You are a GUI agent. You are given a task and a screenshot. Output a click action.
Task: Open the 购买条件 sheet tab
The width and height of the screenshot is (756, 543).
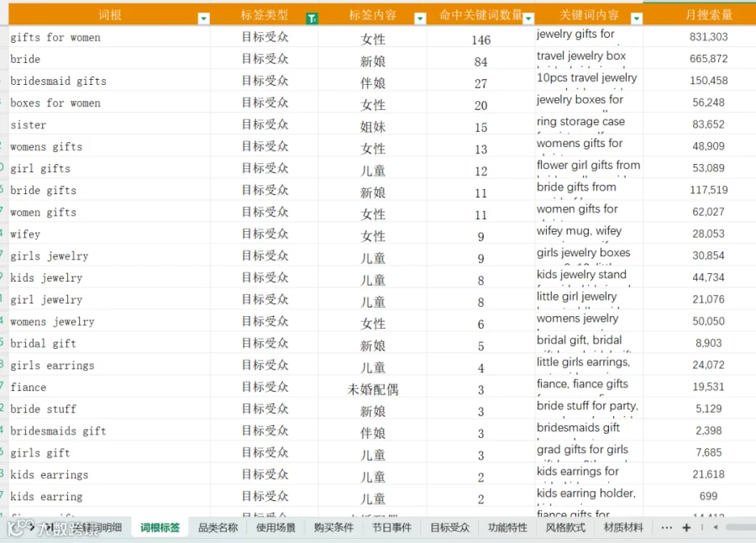coord(333,528)
